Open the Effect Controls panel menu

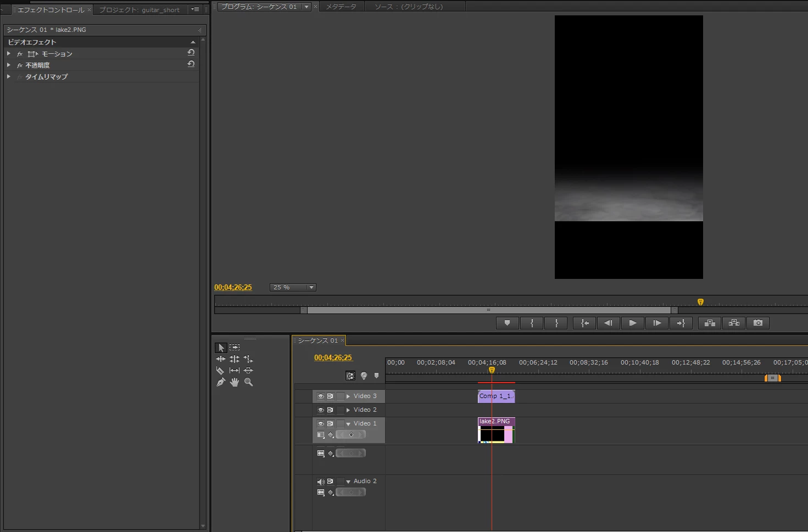(x=195, y=9)
